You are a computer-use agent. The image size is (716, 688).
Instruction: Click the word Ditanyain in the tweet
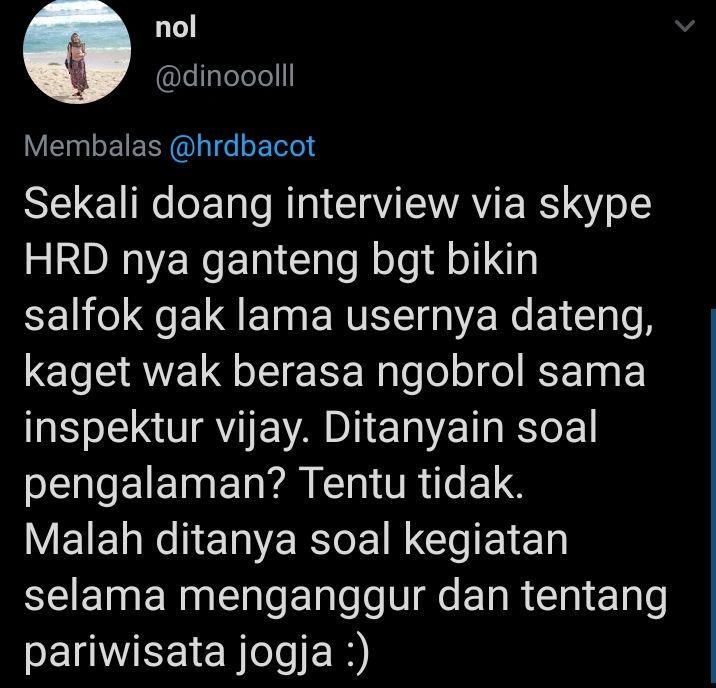pos(414,427)
